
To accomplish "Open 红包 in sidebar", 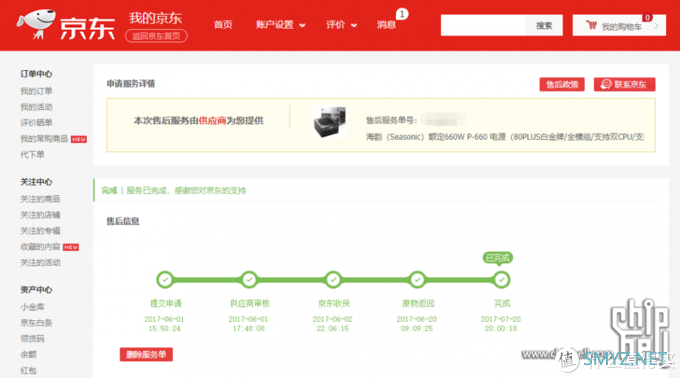I will tap(28, 371).
